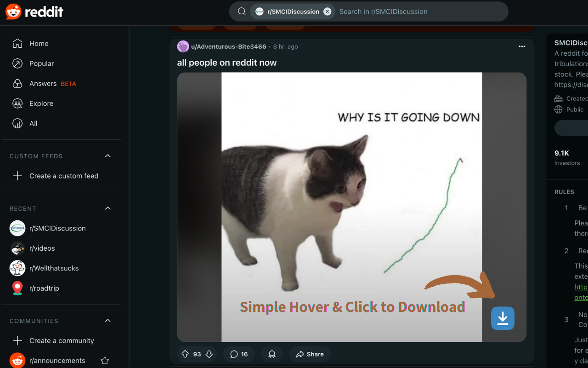Open the post overflow menu (three dots)
The height and width of the screenshot is (368, 588).
[x=522, y=46]
